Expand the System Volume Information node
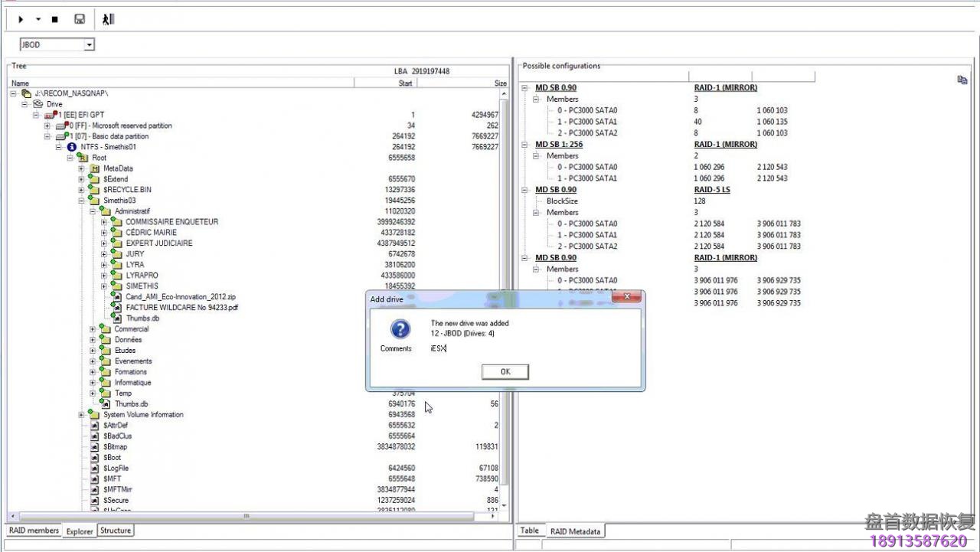The width and height of the screenshot is (980, 552). pyautogui.click(x=81, y=415)
